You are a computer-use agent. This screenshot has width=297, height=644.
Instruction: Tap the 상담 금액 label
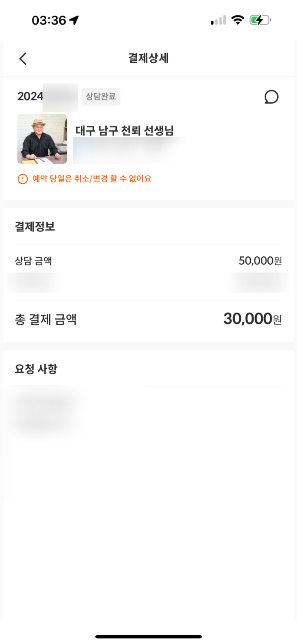pos(33,261)
